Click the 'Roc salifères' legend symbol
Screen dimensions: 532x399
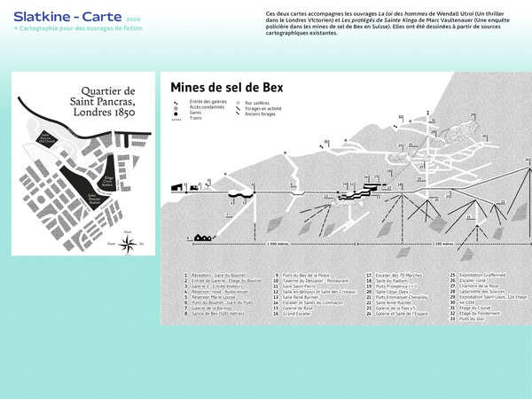coord(238,103)
